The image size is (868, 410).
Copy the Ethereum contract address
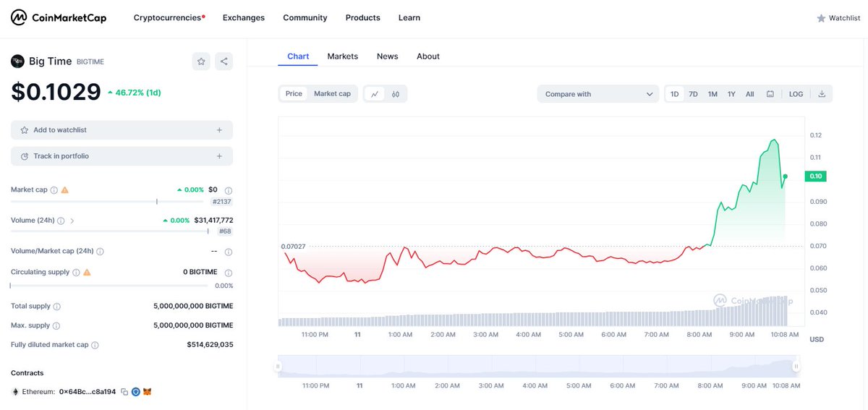pyautogui.click(x=124, y=392)
